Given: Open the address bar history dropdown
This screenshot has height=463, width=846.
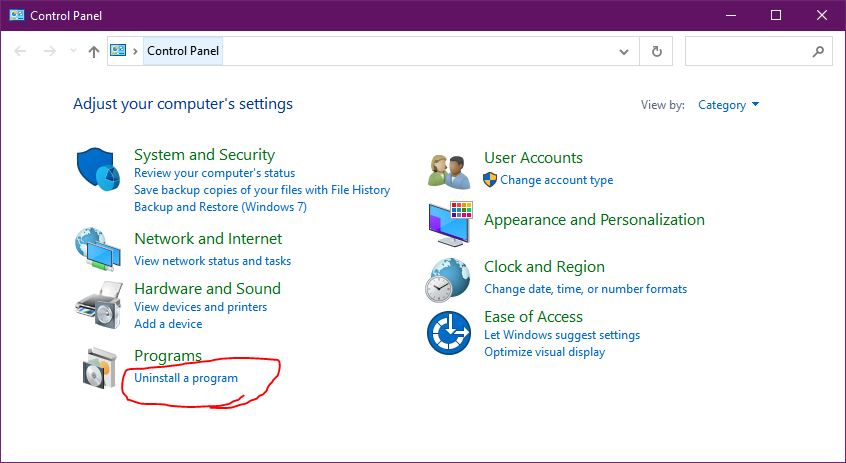Looking at the screenshot, I should [x=624, y=51].
